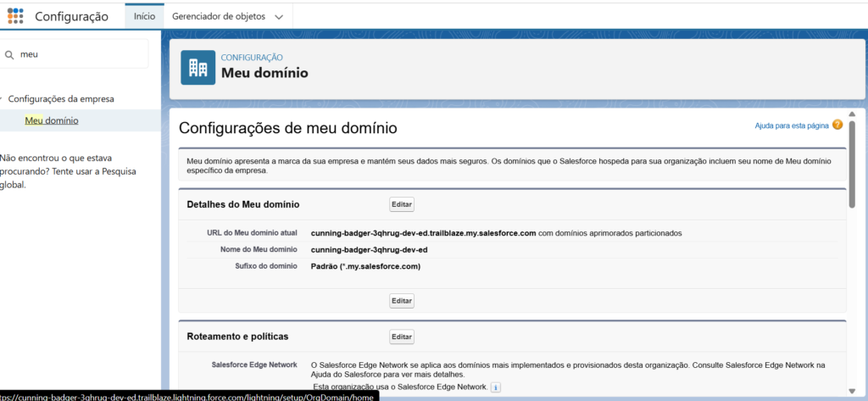
Task: Open the Gerenciador de objetos tab
Action: (x=219, y=17)
